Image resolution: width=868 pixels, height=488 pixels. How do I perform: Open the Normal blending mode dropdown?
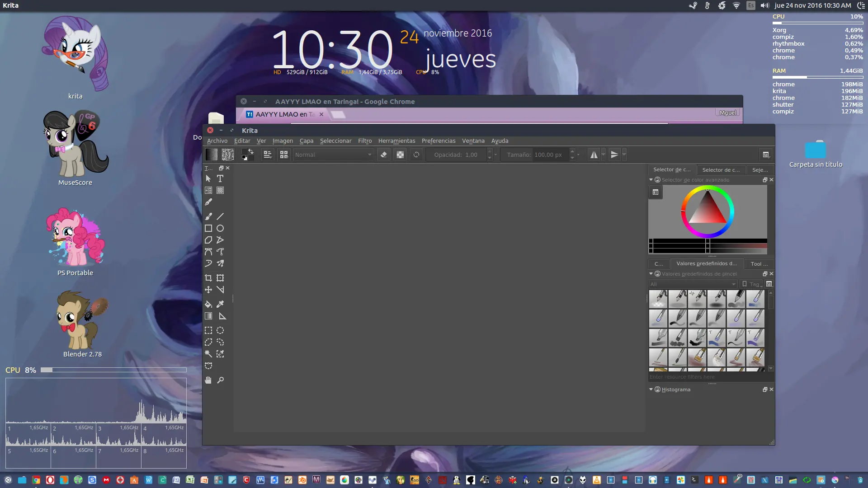[333, 155]
